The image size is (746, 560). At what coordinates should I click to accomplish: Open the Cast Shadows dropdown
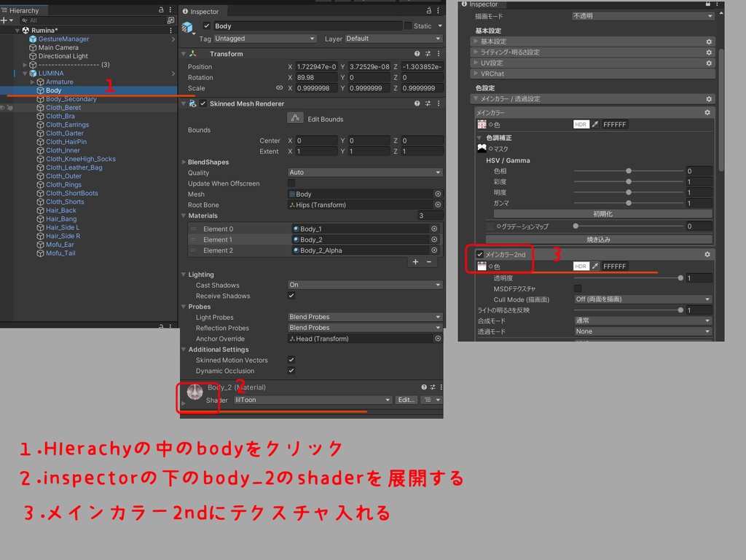[x=364, y=285]
